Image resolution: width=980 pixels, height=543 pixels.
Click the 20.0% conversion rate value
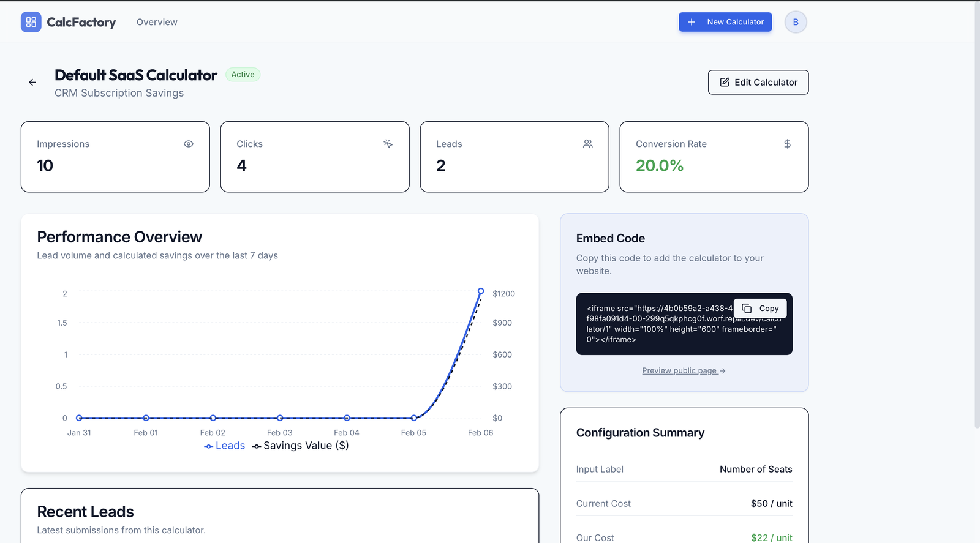tap(660, 165)
